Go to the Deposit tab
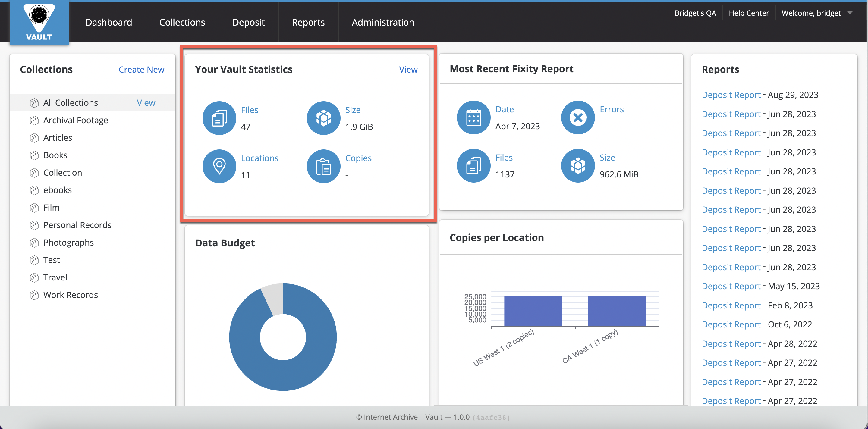Image resolution: width=868 pixels, height=429 pixels. click(x=248, y=22)
